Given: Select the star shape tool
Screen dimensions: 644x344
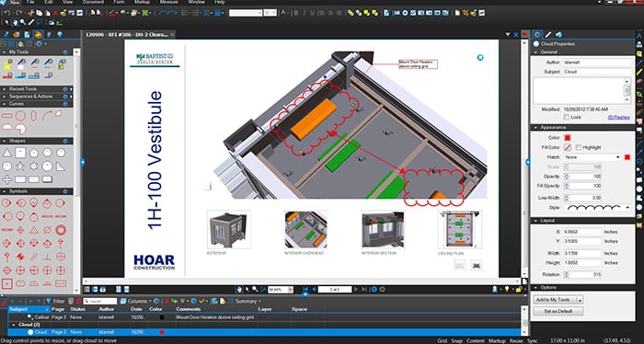Looking at the screenshot, I should (20, 166).
